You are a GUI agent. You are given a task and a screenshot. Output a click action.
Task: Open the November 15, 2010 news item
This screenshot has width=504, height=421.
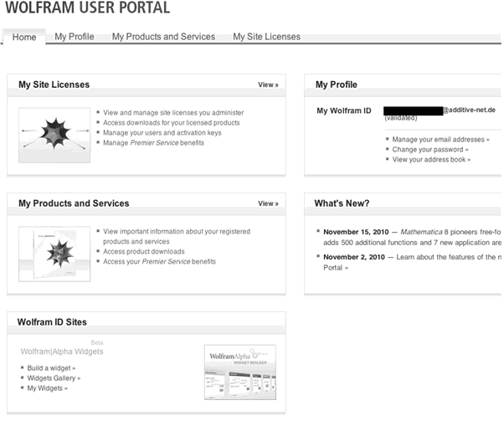tap(412, 237)
